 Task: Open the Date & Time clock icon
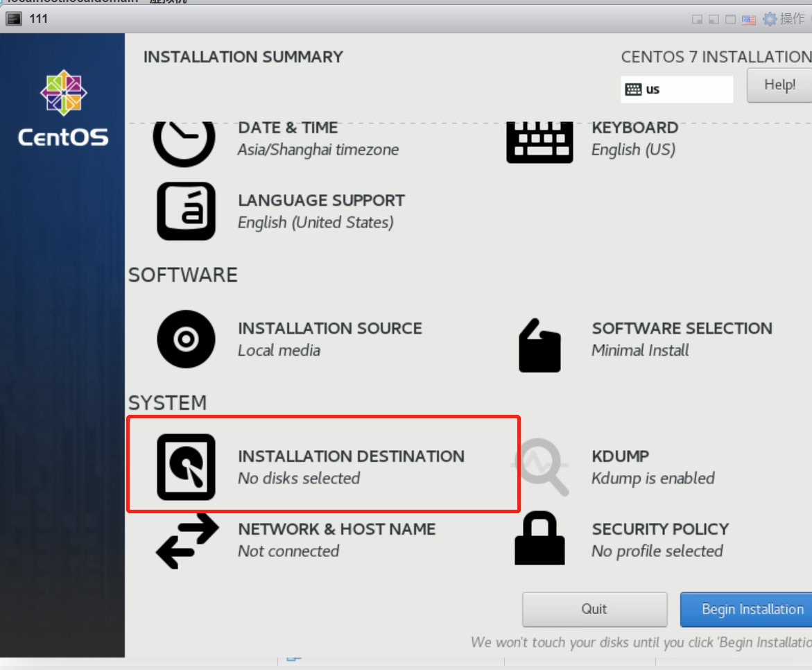pyautogui.click(x=184, y=141)
